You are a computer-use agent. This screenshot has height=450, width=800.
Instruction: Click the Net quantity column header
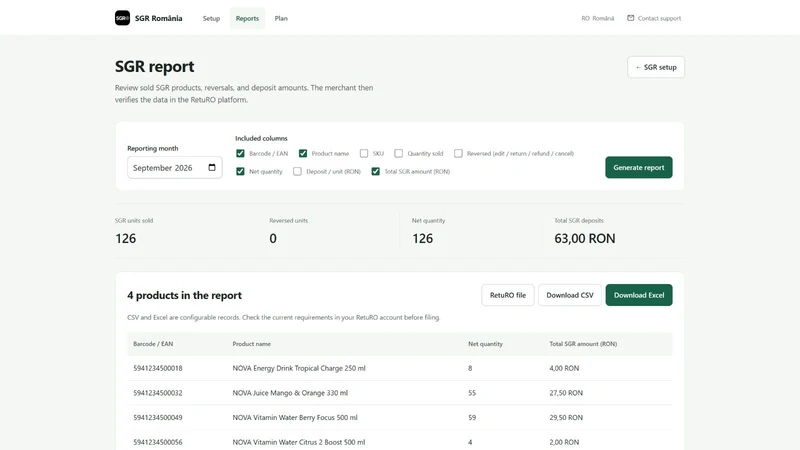pos(485,344)
